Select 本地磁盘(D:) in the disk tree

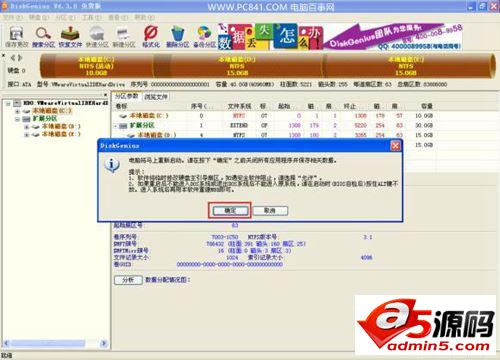click(61, 127)
